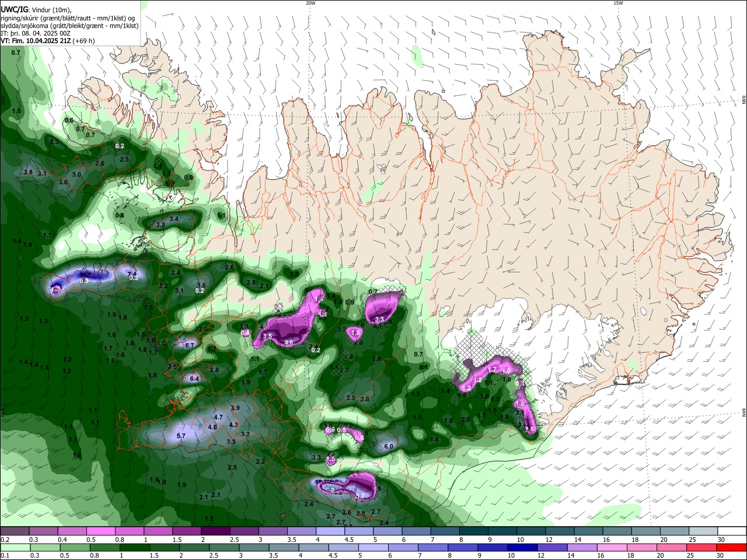This screenshot has height=560, width=747.
Task: Select the bright red 30 rain legend swatch
Action: coord(732,548)
